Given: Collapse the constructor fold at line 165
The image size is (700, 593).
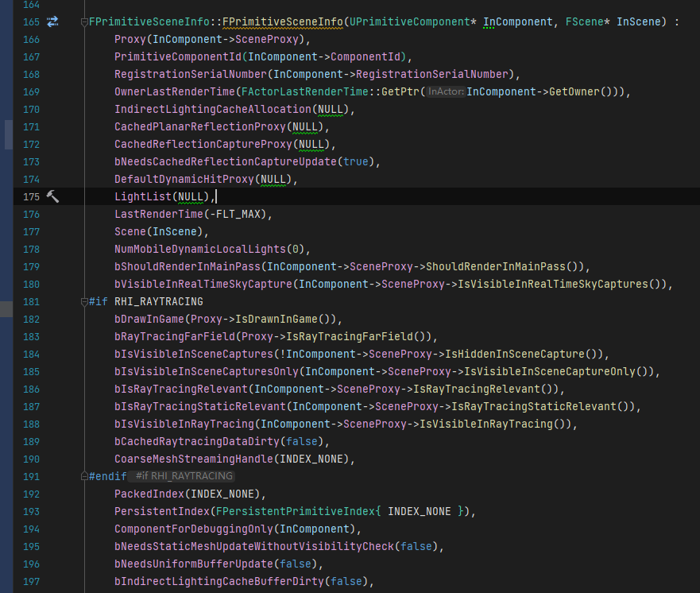Looking at the screenshot, I should (84, 22).
